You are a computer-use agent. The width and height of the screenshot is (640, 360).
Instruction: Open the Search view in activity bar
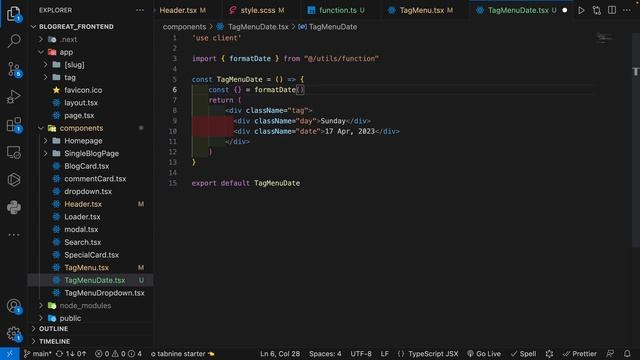[14, 41]
